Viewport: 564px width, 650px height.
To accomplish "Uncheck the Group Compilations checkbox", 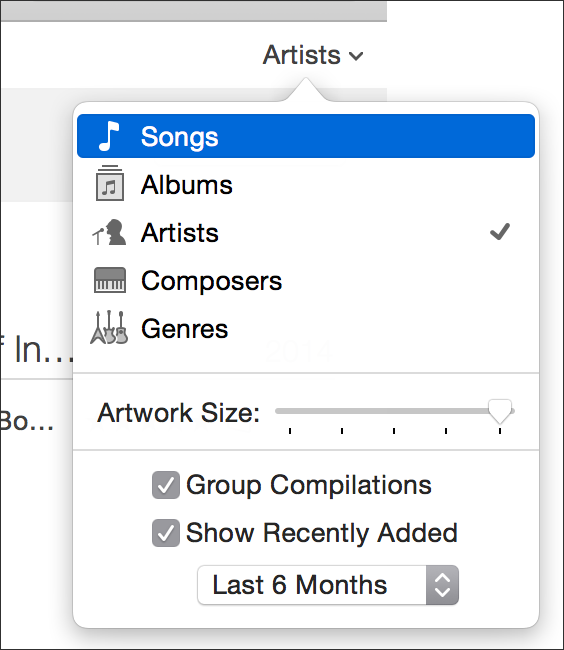I will point(166,485).
